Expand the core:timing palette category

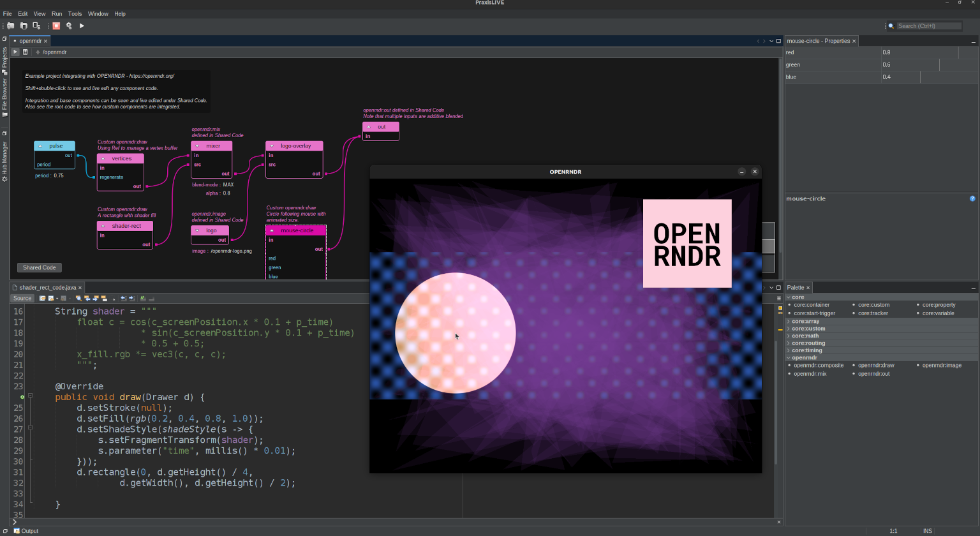[789, 350]
